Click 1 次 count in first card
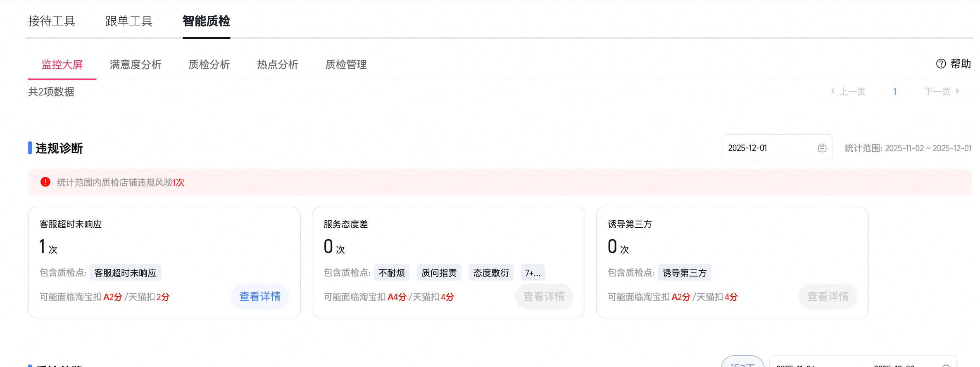This screenshot has width=980, height=367. [48, 246]
